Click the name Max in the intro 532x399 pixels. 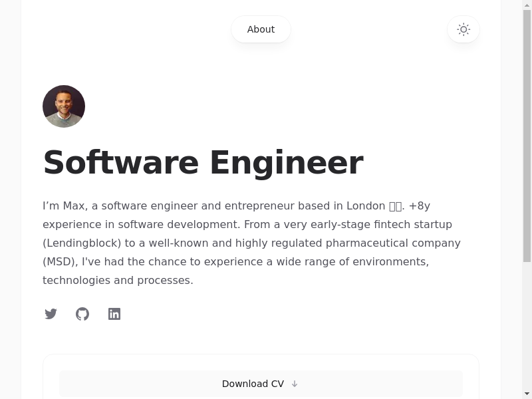click(73, 205)
